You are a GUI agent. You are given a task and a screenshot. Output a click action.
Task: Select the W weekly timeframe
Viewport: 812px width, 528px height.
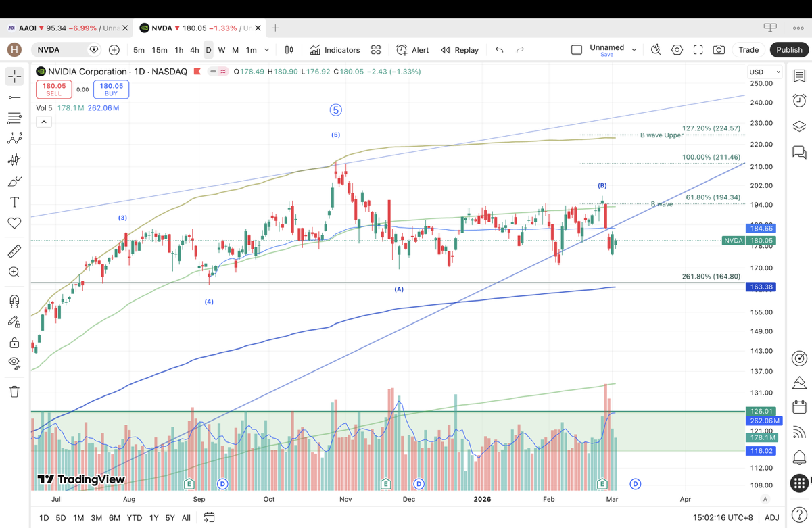pyautogui.click(x=222, y=50)
